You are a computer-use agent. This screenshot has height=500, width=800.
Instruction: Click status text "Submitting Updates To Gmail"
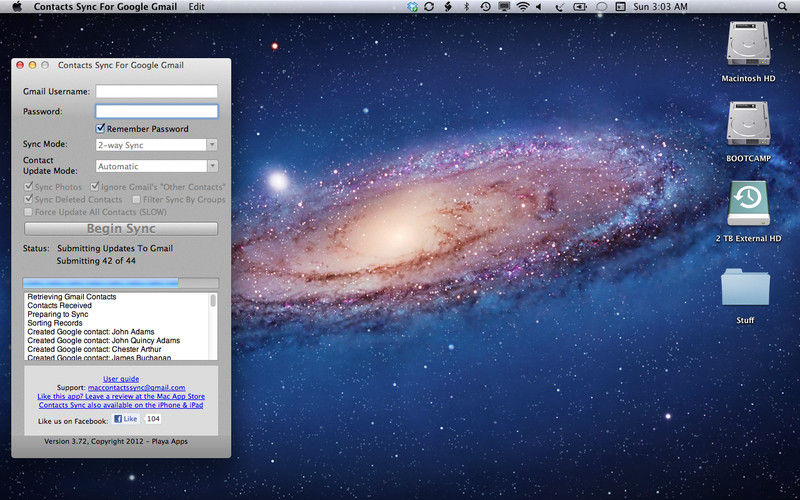click(x=115, y=248)
